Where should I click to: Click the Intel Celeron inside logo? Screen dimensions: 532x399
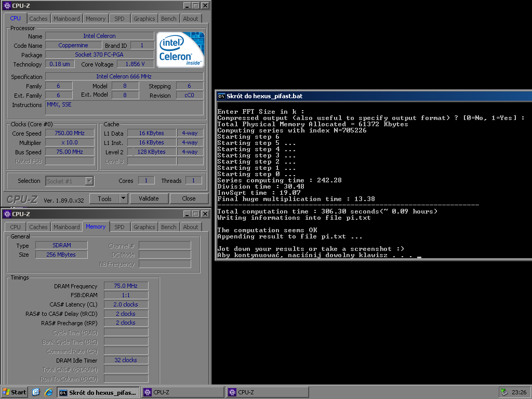[180, 49]
